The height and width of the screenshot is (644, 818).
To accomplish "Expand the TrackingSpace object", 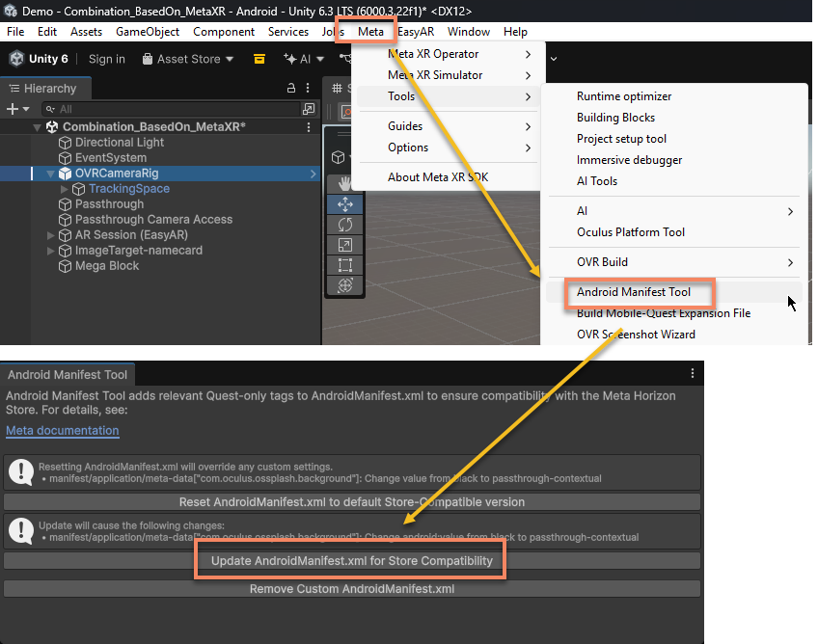I will [65, 189].
